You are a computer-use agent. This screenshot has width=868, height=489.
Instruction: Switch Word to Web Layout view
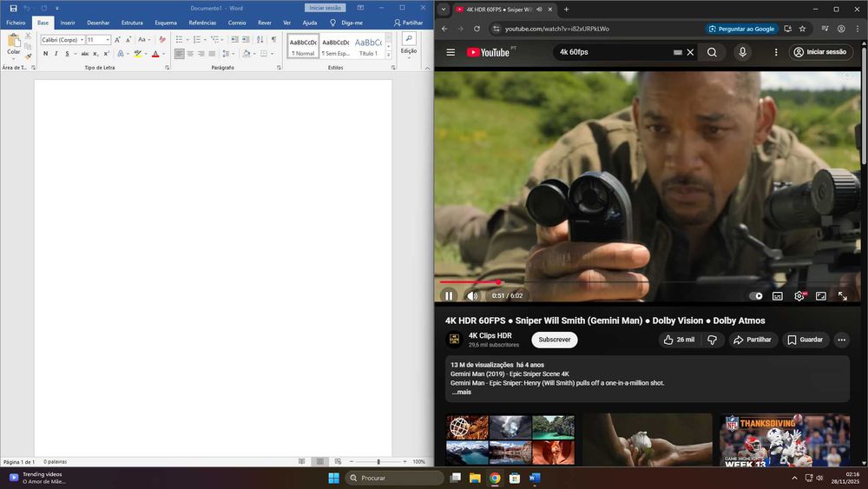[x=338, y=461]
